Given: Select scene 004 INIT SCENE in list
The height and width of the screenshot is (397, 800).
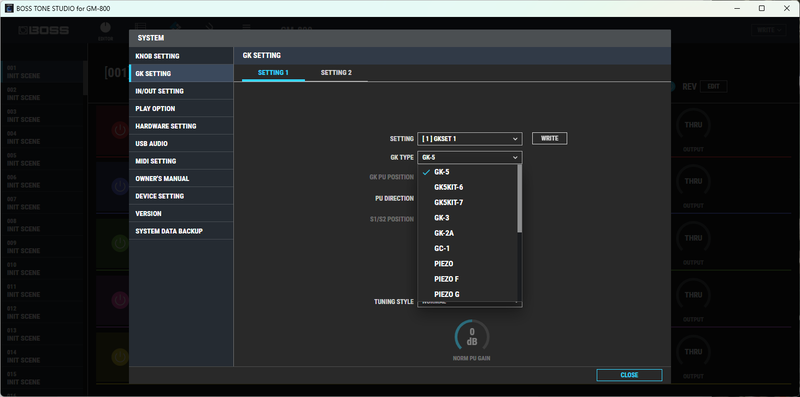Looking at the screenshot, I should (x=42, y=138).
